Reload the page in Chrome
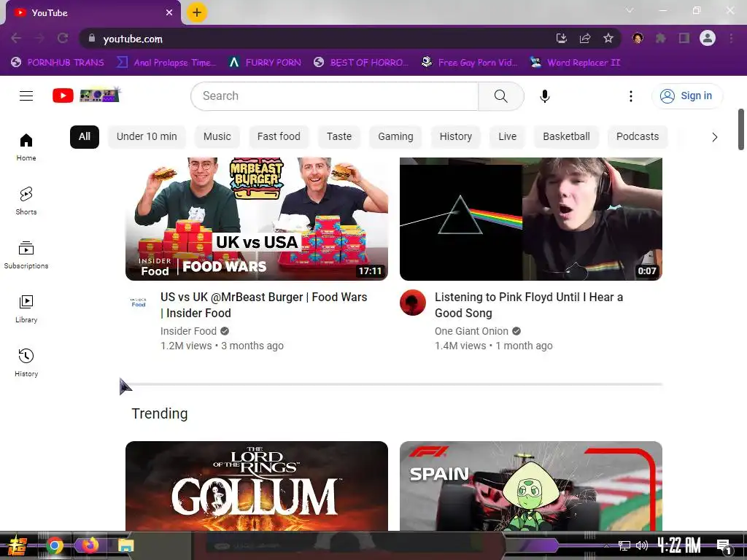Image resolution: width=747 pixels, height=560 pixels. [63, 39]
